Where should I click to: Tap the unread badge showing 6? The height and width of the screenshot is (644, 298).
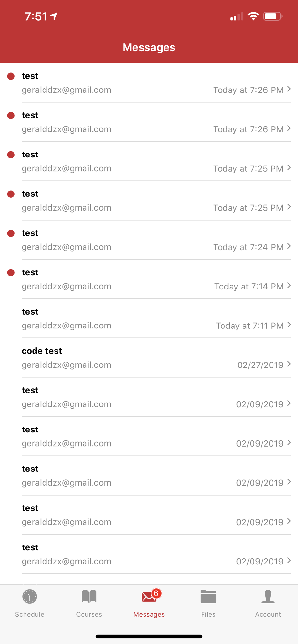click(156, 593)
